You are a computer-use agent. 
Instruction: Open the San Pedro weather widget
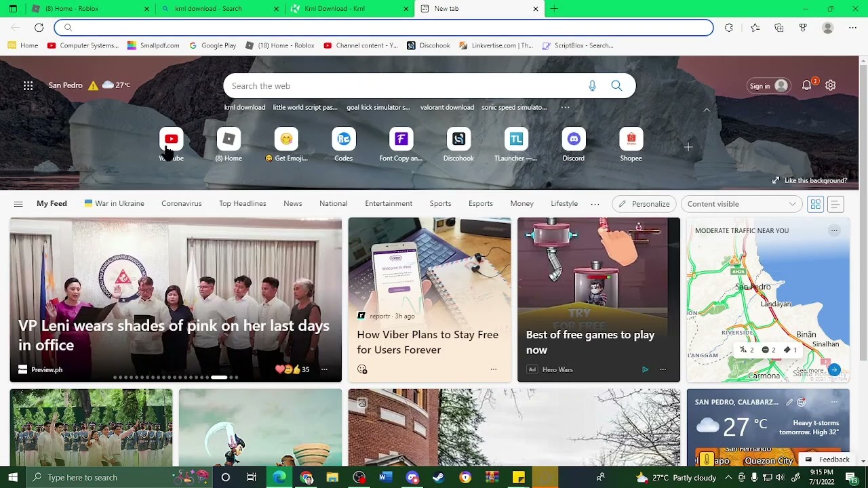[90, 85]
